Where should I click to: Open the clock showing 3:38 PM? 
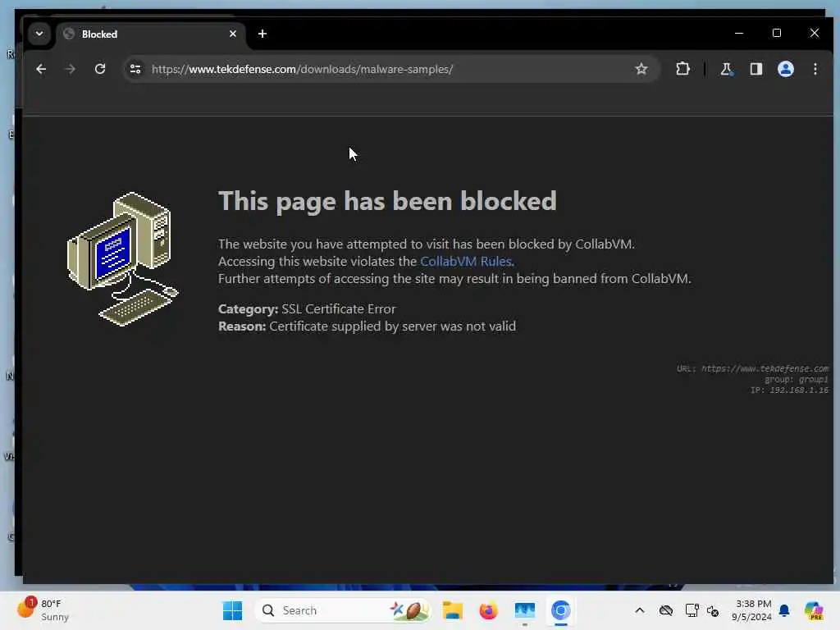752,610
